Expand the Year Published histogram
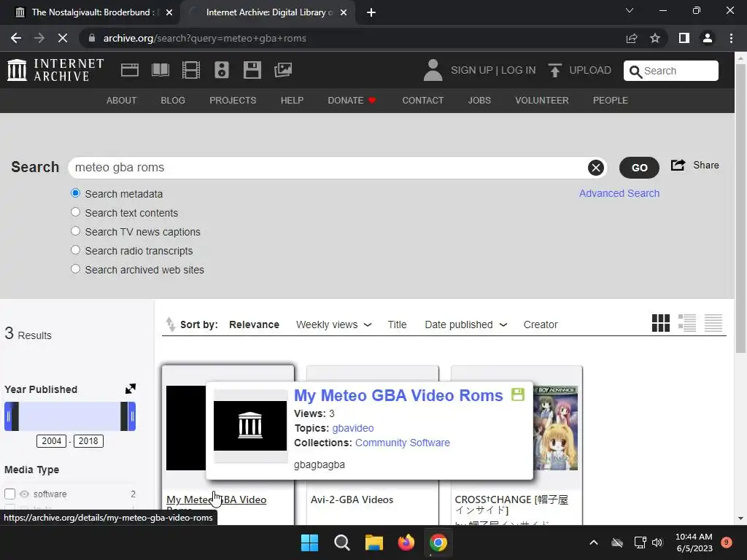Image resolution: width=747 pixels, height=560 pixels. [x=131, y=389]
